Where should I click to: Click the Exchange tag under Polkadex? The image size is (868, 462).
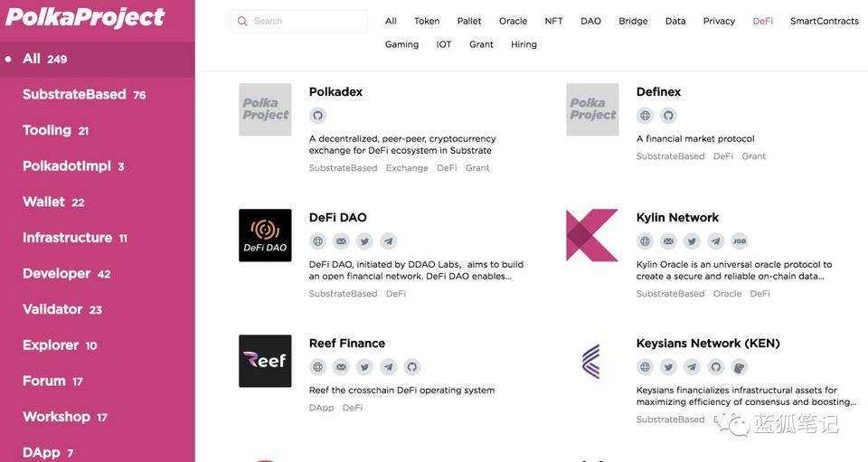click(x=407, y=168)
